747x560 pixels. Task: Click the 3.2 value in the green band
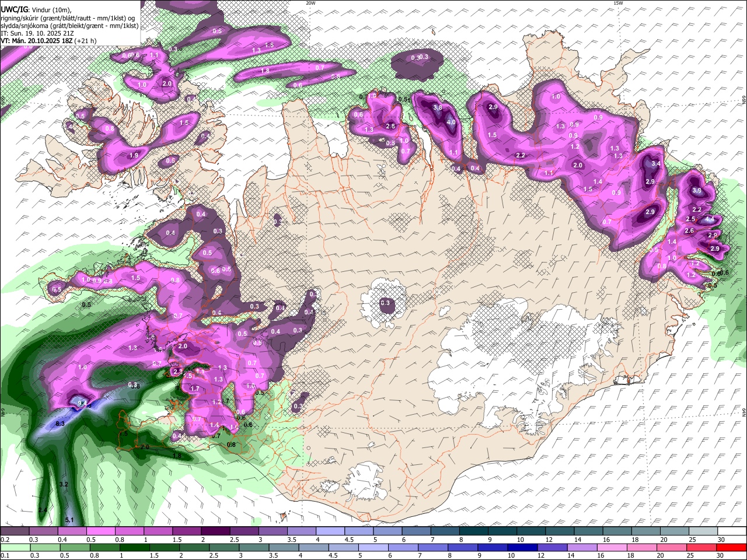64,485
